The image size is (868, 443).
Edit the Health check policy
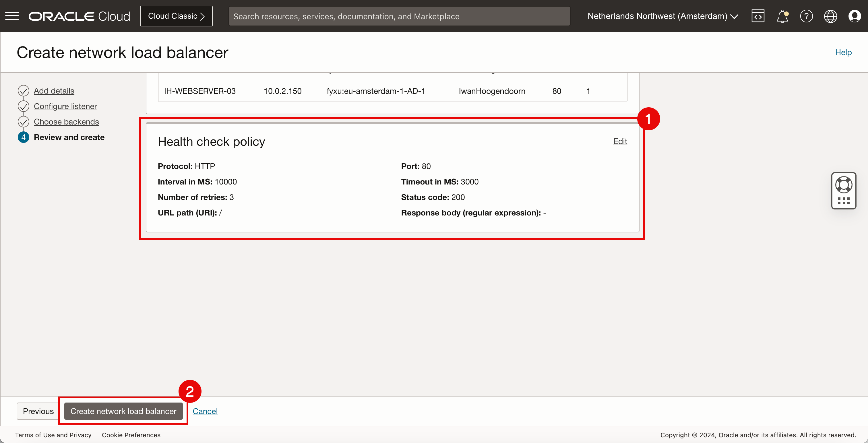[620, 141]
